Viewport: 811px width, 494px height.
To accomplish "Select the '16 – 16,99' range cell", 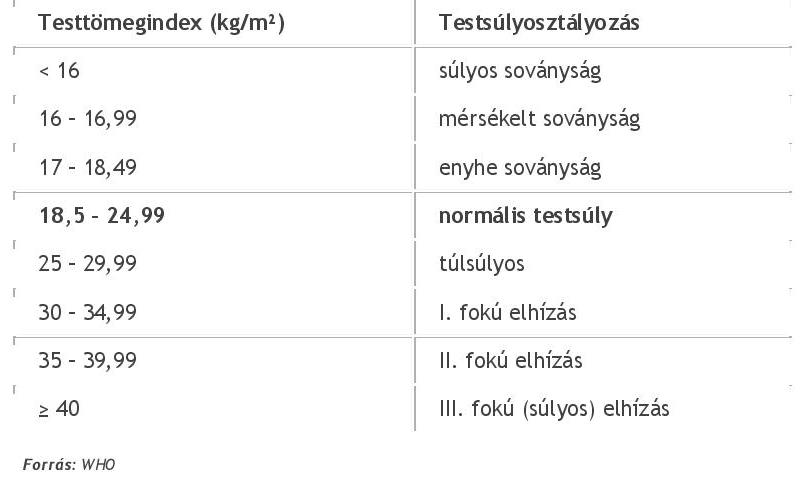I will click(x=88, y=119).
